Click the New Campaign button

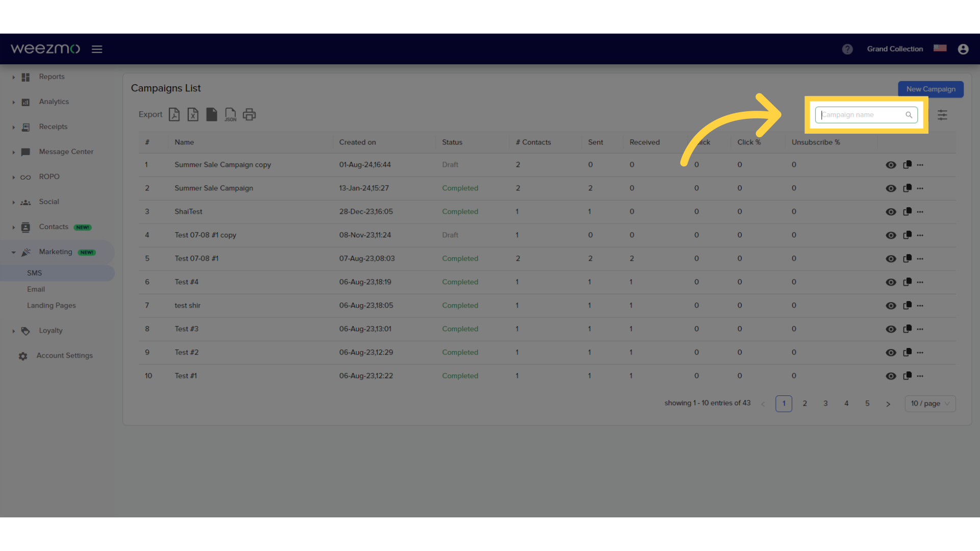point(931,89)
